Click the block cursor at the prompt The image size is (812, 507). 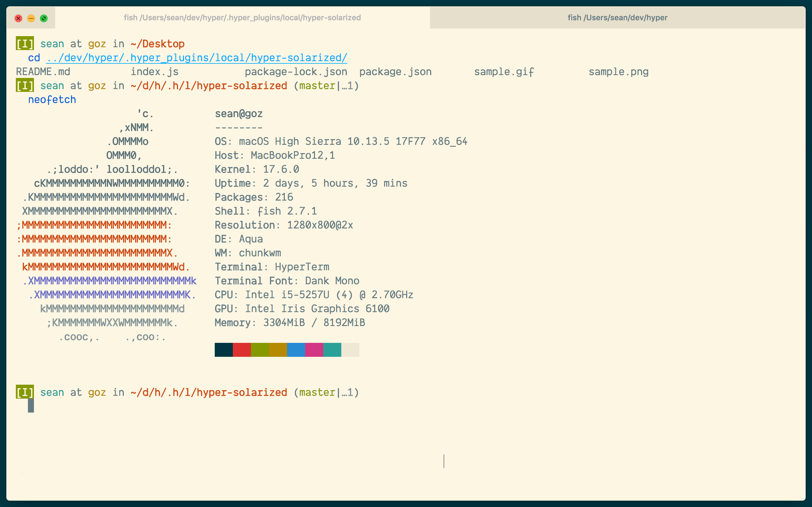click(x=31, y=406)
